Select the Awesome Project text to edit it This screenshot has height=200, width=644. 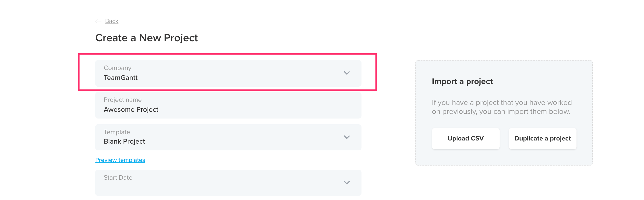[x=131, y=109]
